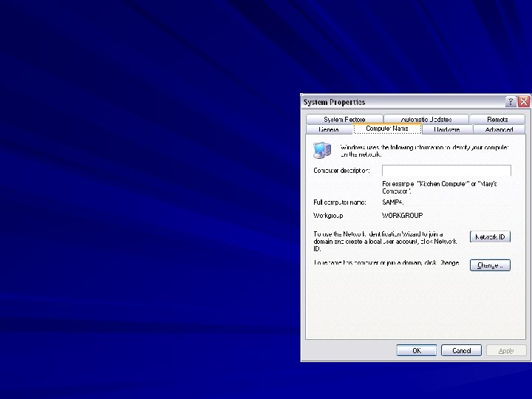Screen dimensions: 532x399
Task: Select the Computer Name tab
Action: coord(387,129)
